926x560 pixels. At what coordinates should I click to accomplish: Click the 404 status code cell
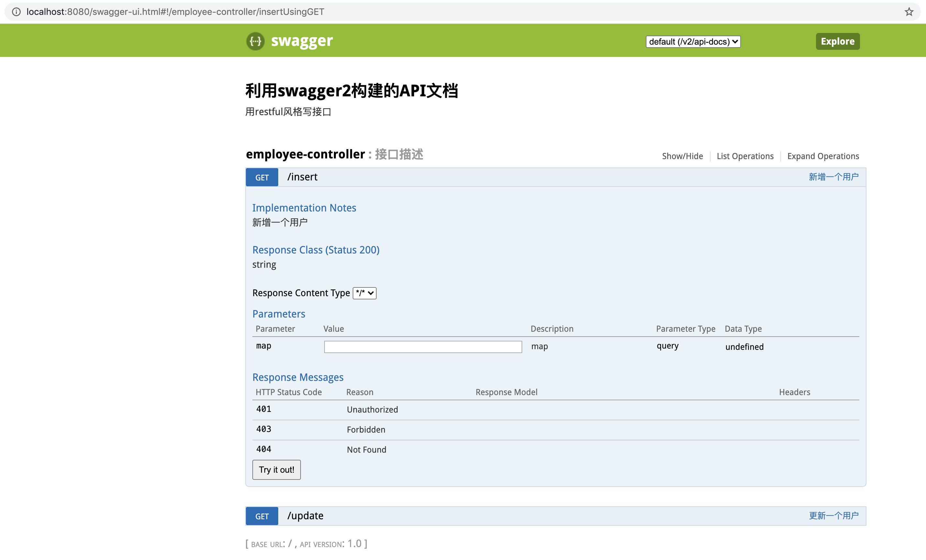coord(263,449)
